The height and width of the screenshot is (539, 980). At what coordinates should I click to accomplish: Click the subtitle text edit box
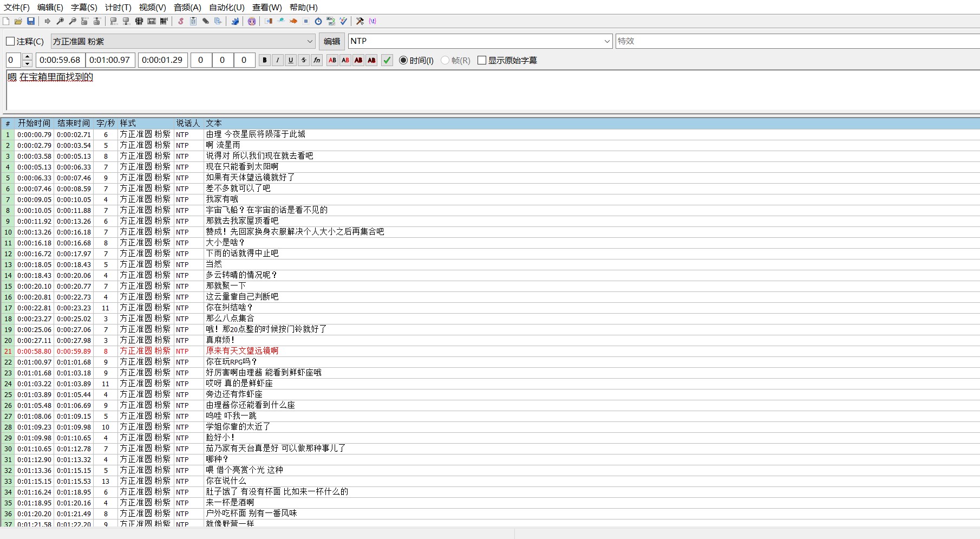493,90
